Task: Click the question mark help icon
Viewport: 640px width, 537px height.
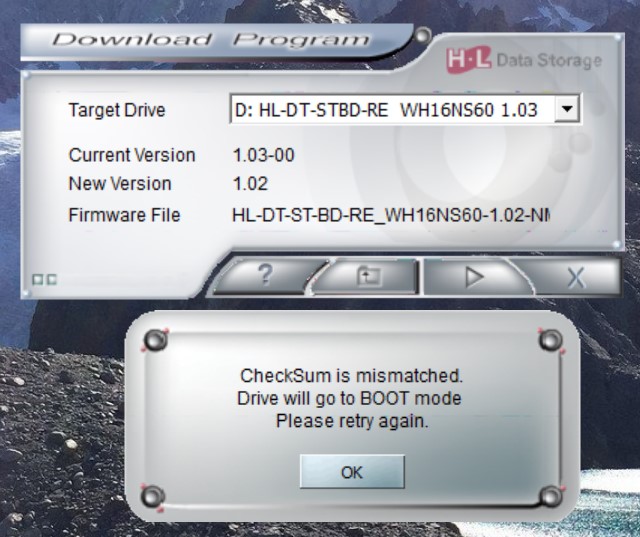Action: 265,274
